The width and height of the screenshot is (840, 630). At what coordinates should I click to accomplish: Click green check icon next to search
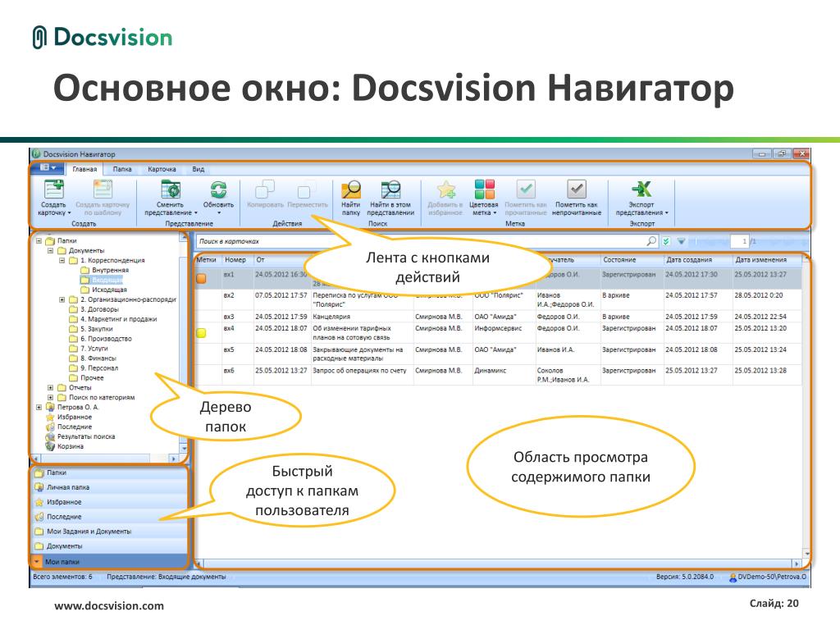(x=666, y=241)
